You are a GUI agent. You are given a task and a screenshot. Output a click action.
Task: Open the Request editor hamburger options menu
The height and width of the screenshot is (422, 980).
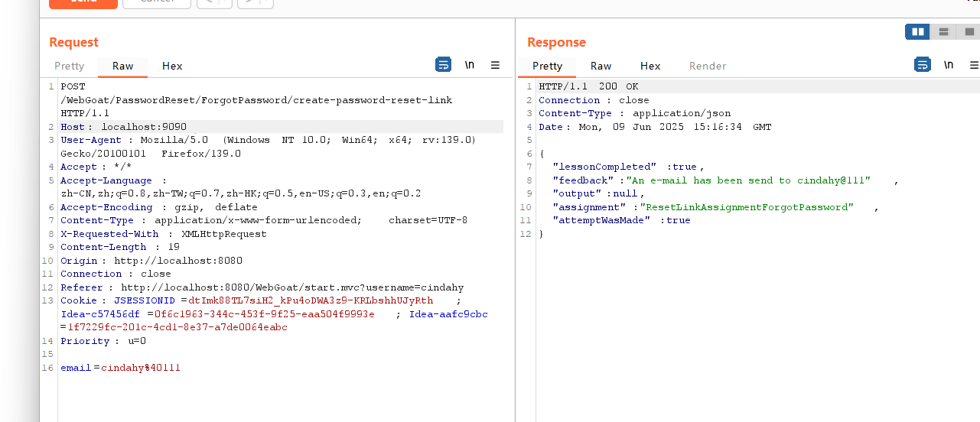(x=495, y=65)
